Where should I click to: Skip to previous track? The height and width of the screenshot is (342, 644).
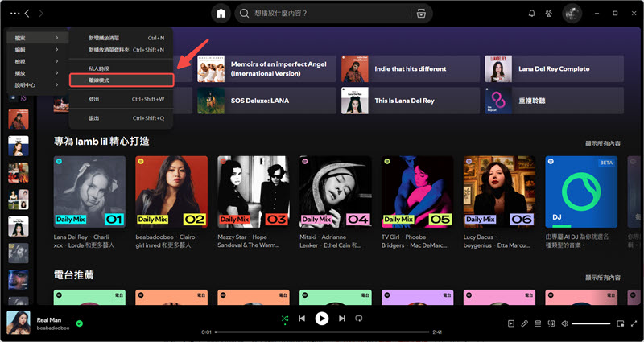(x=302, y=319)
